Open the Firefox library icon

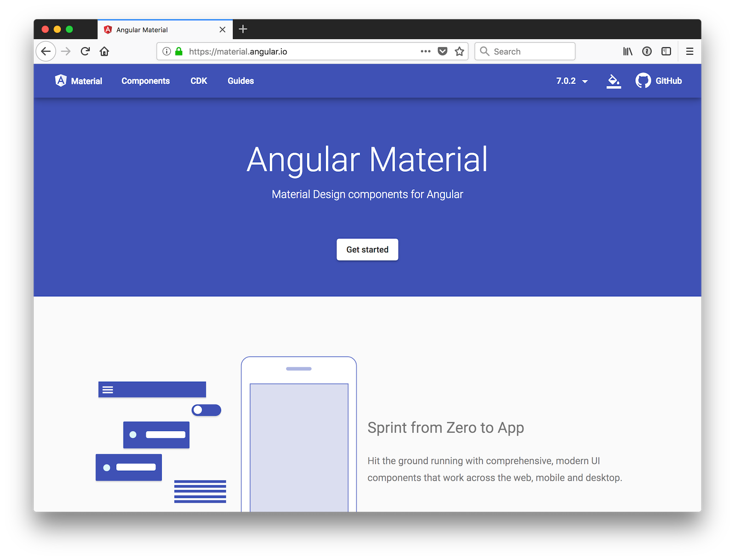628,51
